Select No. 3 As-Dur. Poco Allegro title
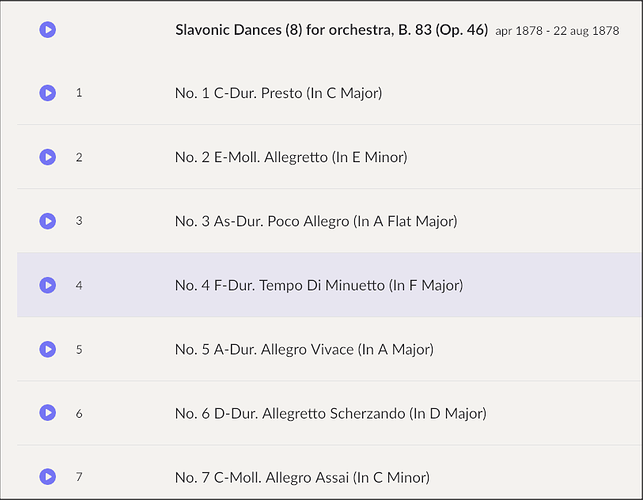This screenshot has width=643, height=500. coord(316,221)
